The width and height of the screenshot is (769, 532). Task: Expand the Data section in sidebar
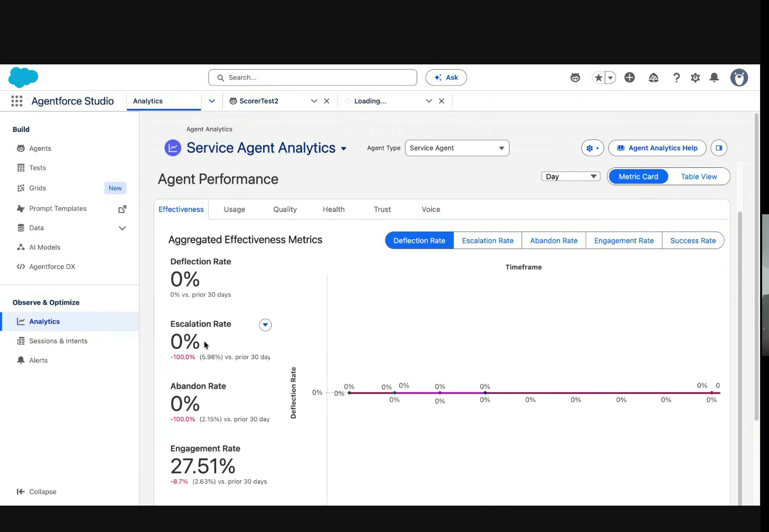122,228
